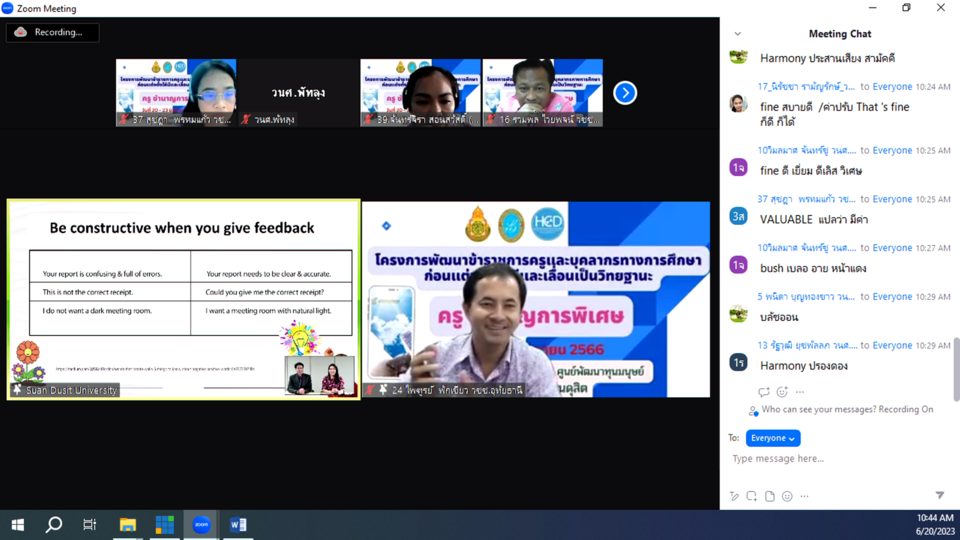Screen dimensions: 960x540
Task: Open Windows Start menu
Action: click(x=18, y=525)
